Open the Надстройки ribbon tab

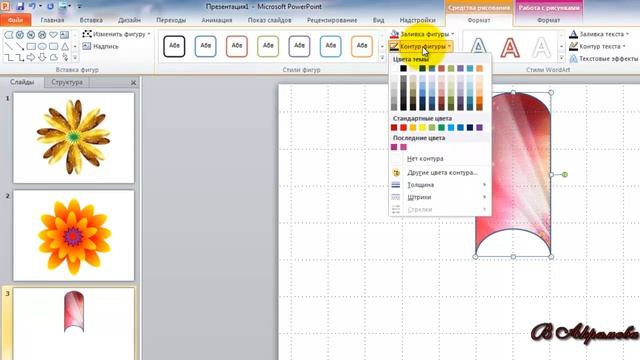[417, 20]
